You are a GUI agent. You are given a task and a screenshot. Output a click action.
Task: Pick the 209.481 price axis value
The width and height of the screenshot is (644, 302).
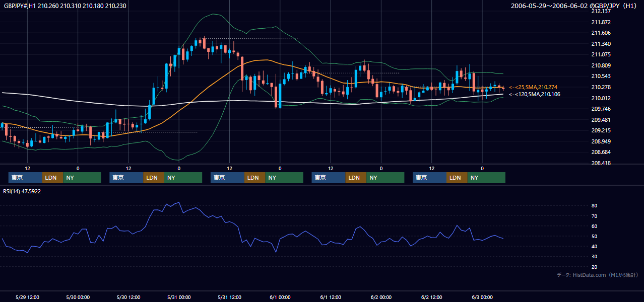(x=602, y=120)
